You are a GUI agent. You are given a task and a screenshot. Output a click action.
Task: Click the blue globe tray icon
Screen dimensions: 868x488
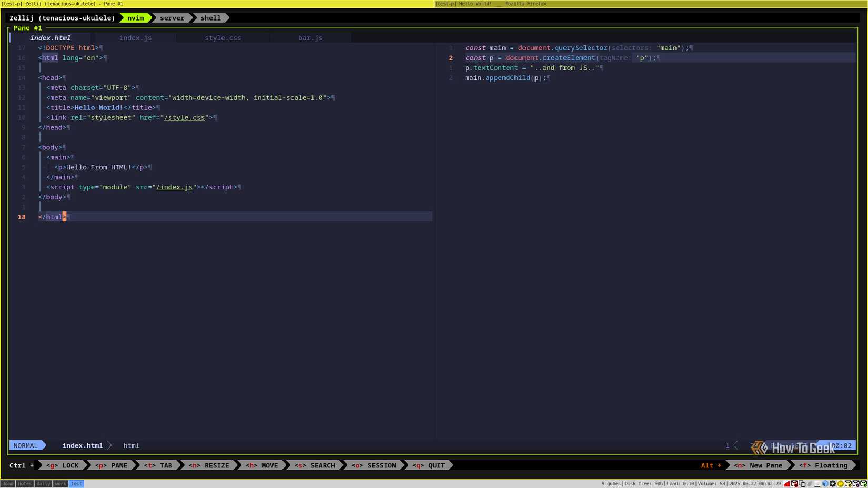click(825, 484)
